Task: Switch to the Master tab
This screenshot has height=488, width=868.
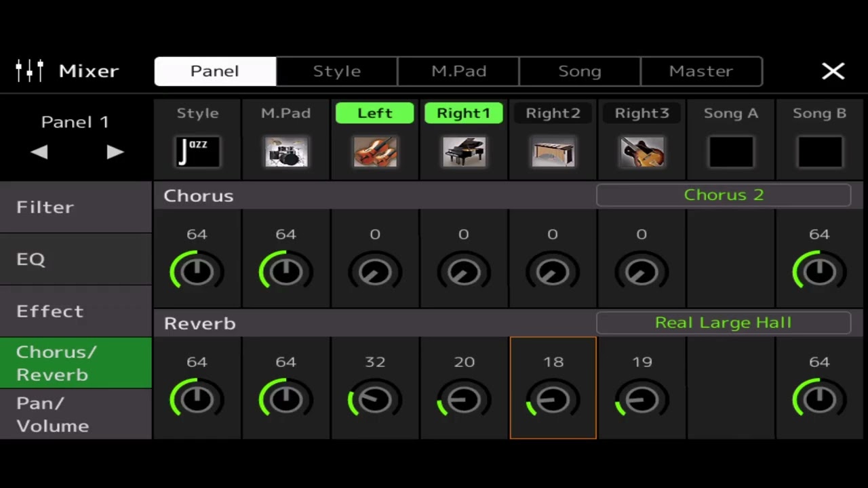Action: 701,71
